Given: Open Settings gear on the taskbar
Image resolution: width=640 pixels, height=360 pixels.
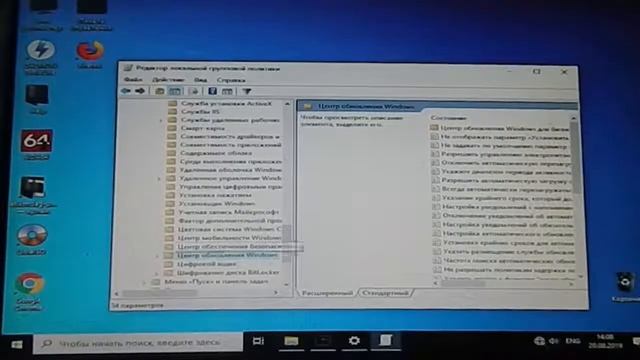Looking at the screenshot, I should pyautogui.click(x=354, y=341).
